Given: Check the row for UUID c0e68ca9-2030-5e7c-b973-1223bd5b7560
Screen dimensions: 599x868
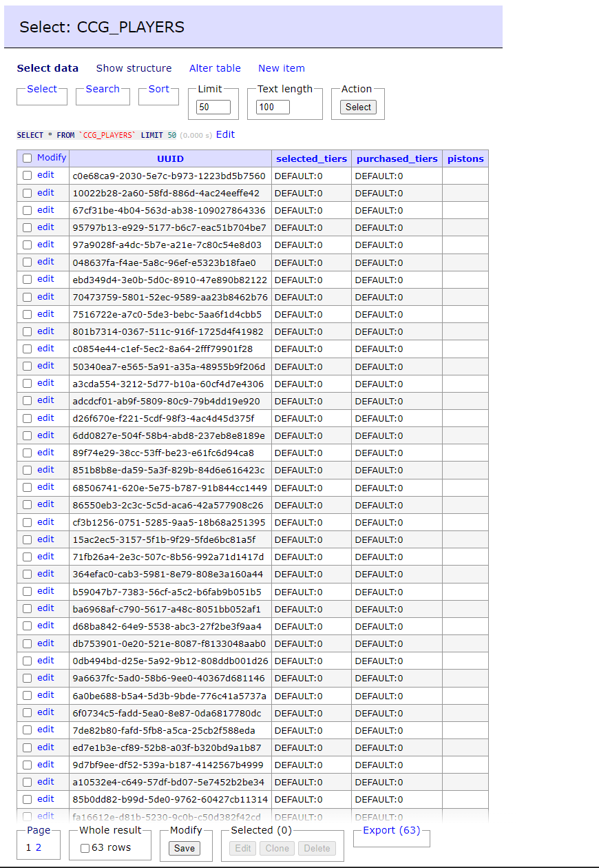Looking at the screenshot, I should [x=28, y=176].
